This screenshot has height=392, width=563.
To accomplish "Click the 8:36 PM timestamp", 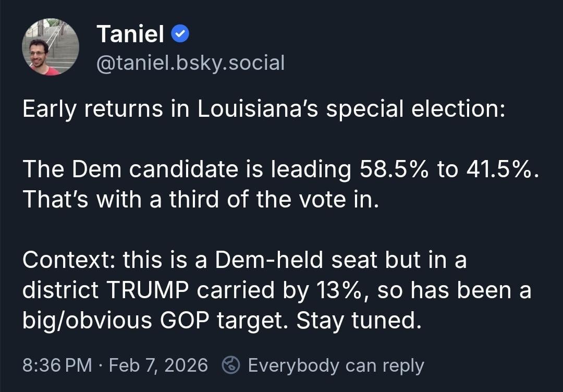I will [57, 365].
